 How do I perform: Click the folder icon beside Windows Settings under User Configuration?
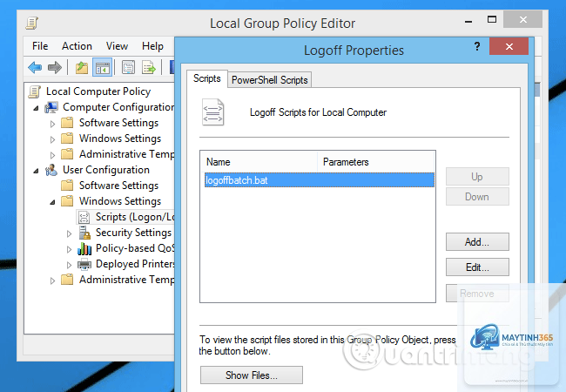[67, 201]
